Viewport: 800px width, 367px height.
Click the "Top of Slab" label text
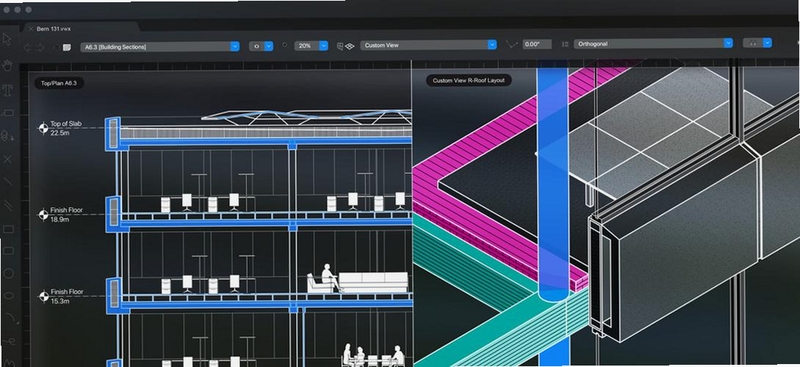(66, 124)
